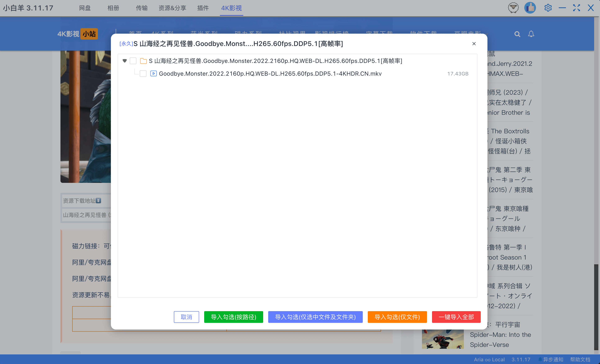This screenshot has width=600, height=364.
Task: Select the 4K影视 tab
Action: point(231,8)
